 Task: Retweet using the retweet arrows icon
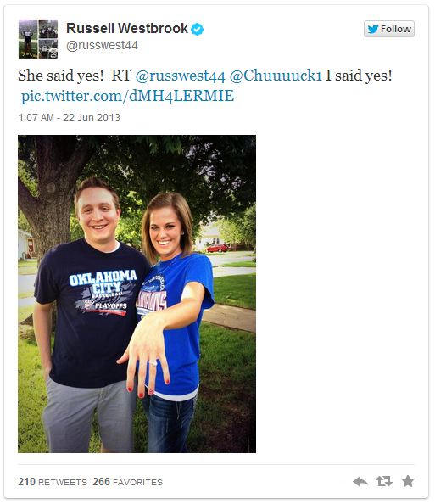click(x=384, y=481)
